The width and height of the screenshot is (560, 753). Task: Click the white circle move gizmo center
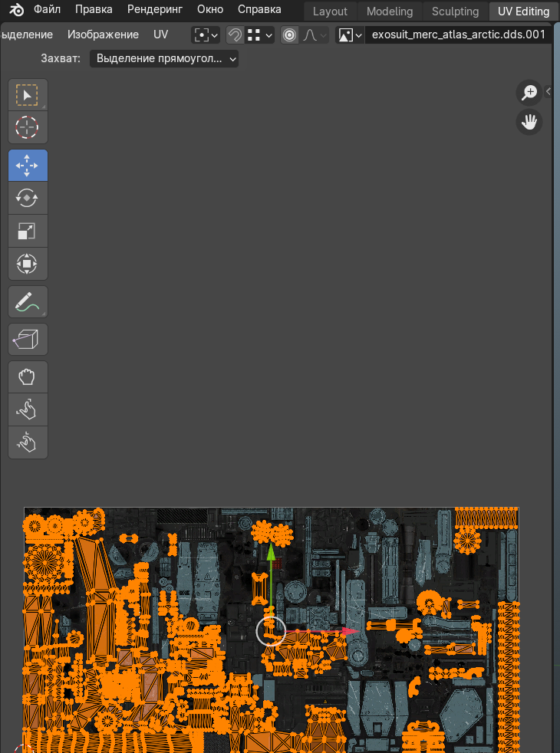tap(271, 631)
